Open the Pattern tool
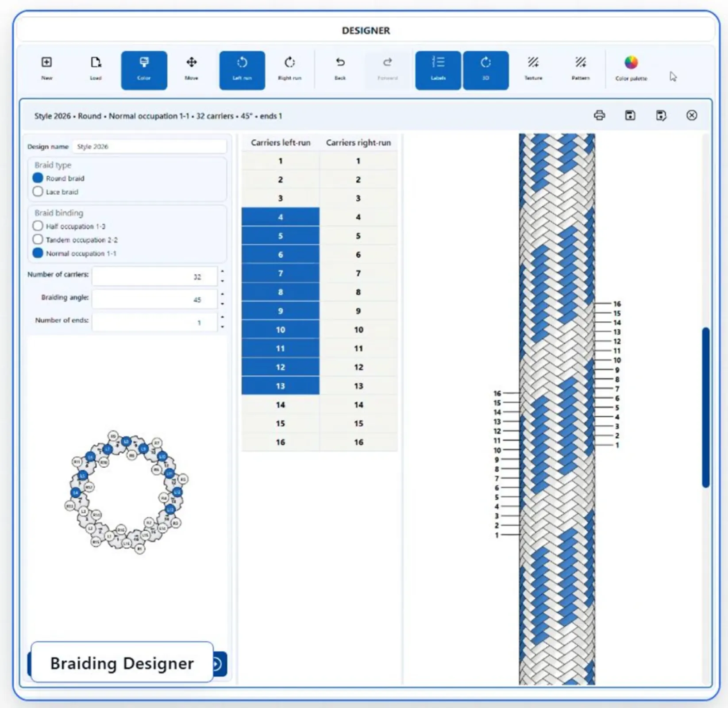This screenshot has height=708, width=728. pos(581,69)
